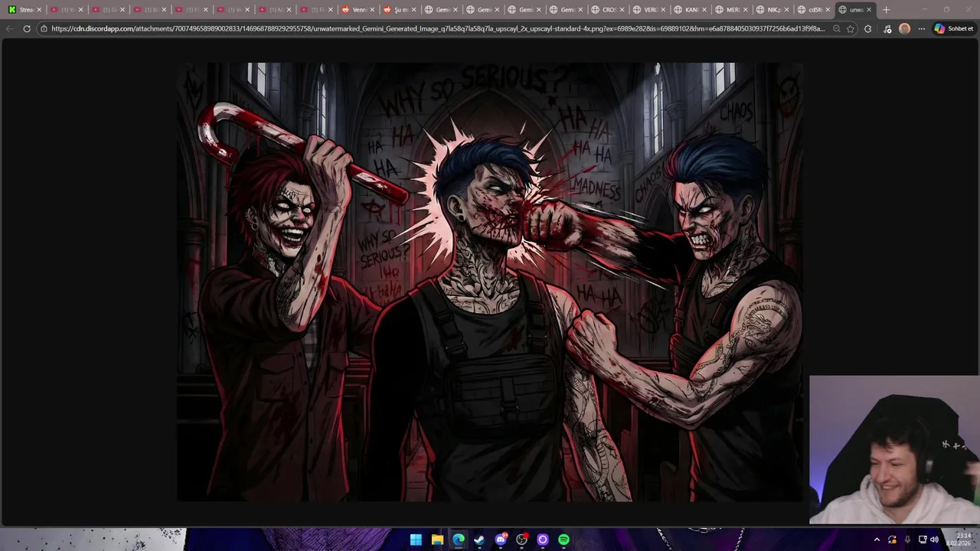Open the user profile avatar in toolbar
The width and height of the screenshot is (980, 551).
tap(904, 28)
